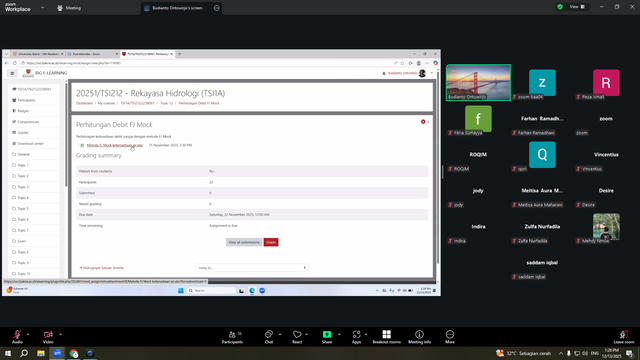Open File Explorer from taskbar
Screen dimensions: 640x360
coord(41,353)
